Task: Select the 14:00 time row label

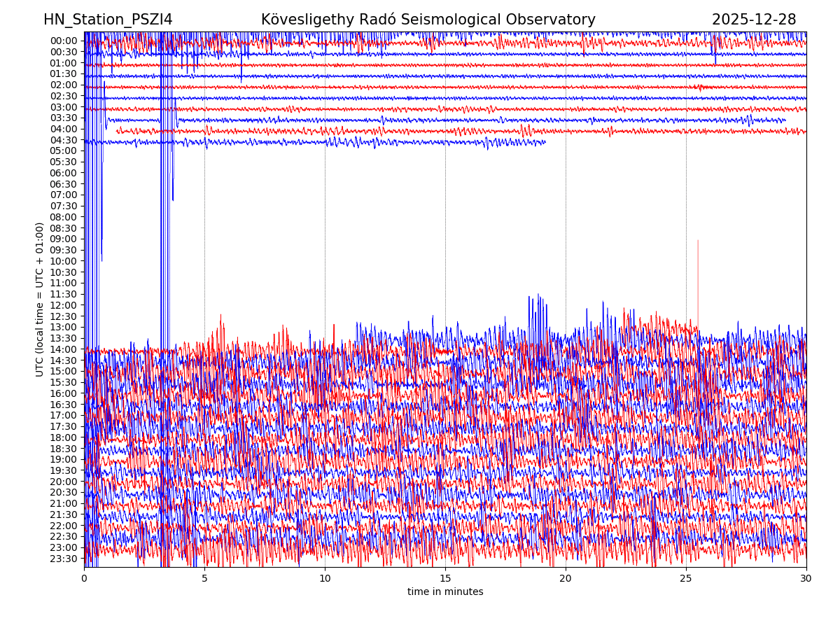Action: click(x=64, y=349)
